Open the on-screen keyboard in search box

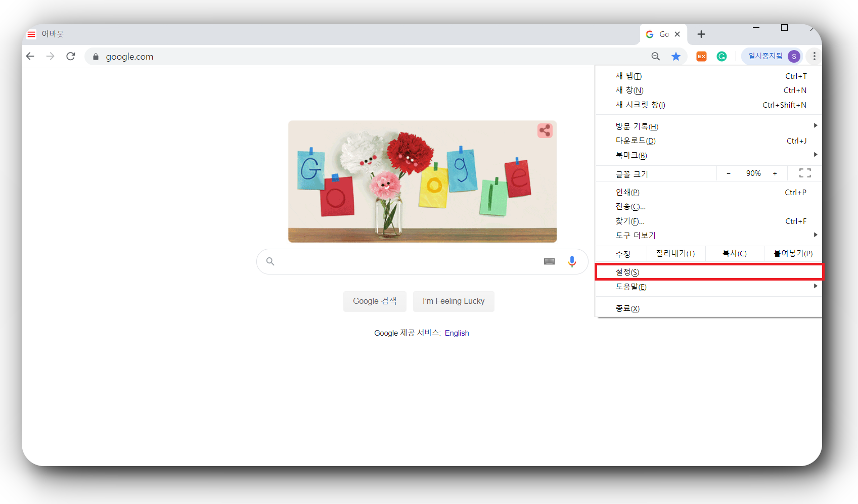(550, 261)
